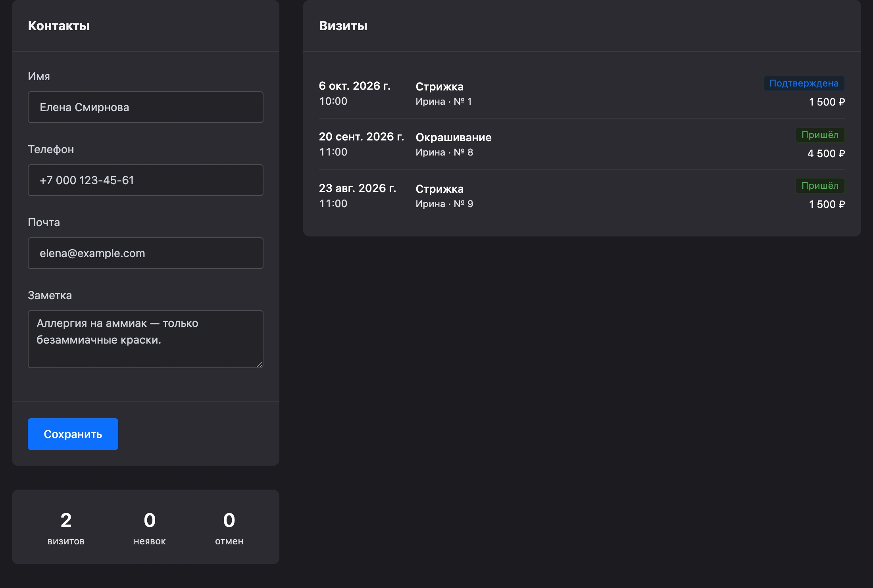Click the 4 500 ₽ price
The width and height of the screenshot is (873, 588).
pyautogui.click(x=826, y=154)
